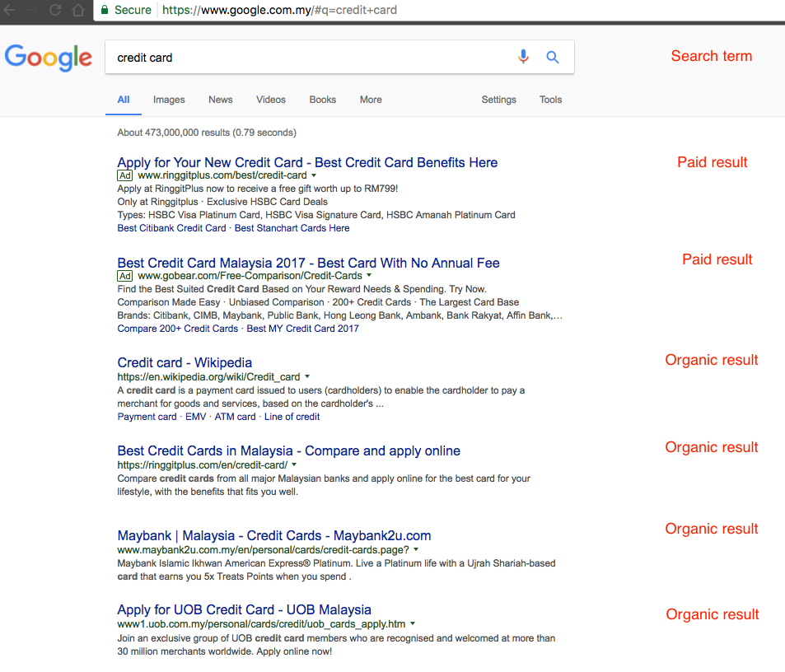Open the More search categories dropdown
The height and width of the screenshot is (672, 785).
pyautogui.click(x=371, y=99)
